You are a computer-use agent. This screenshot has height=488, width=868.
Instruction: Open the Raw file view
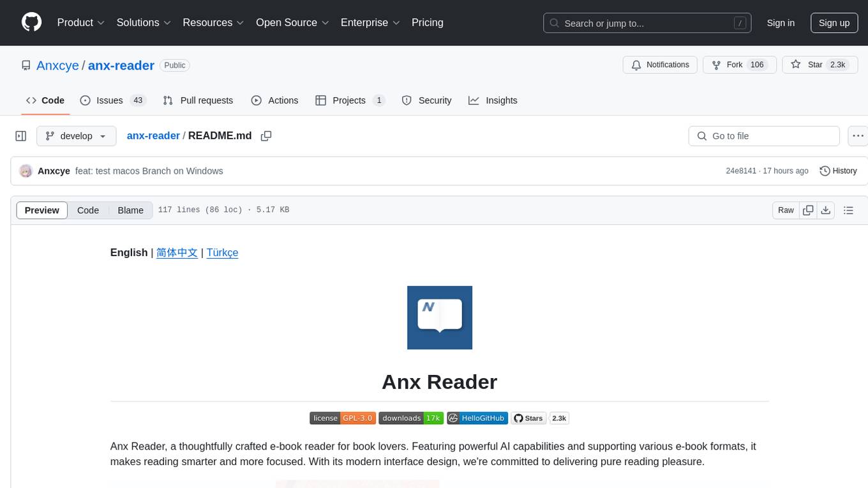point(786,210)
